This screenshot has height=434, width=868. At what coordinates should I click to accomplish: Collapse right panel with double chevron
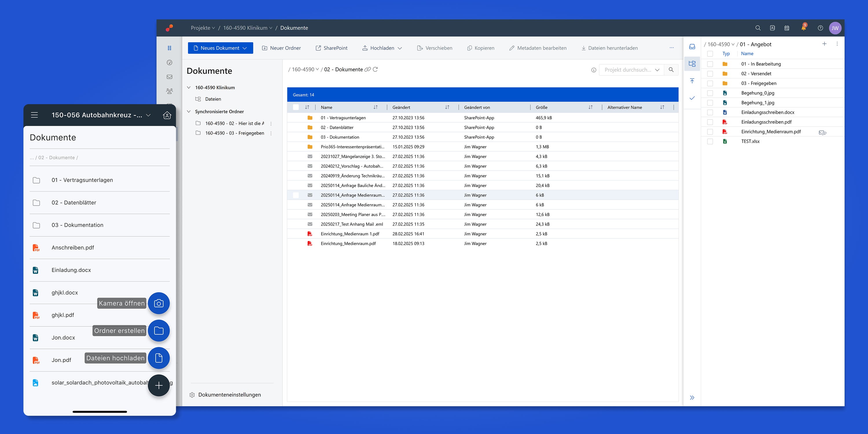pos(692,398)
